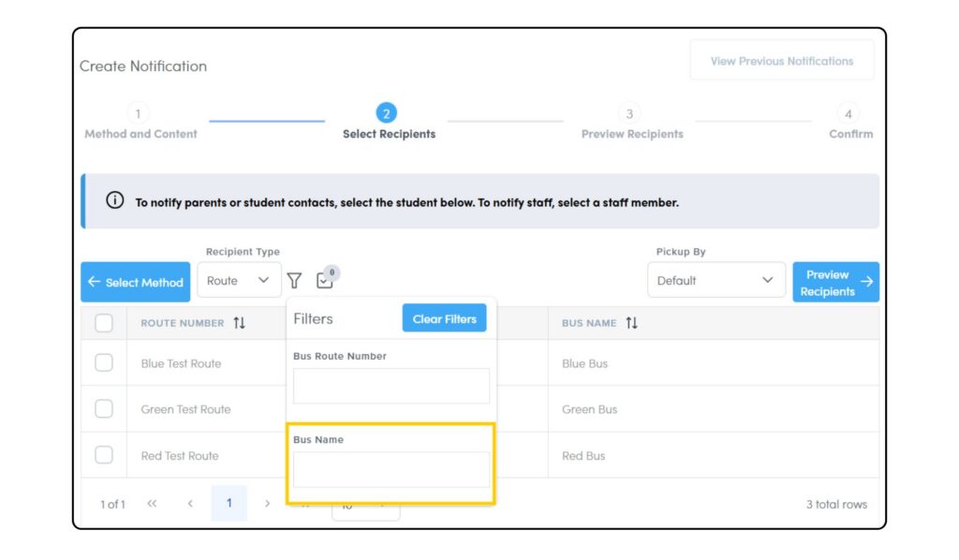Click the funnel filter icon
The image size is (959, 560).
(x=294, y=280)
